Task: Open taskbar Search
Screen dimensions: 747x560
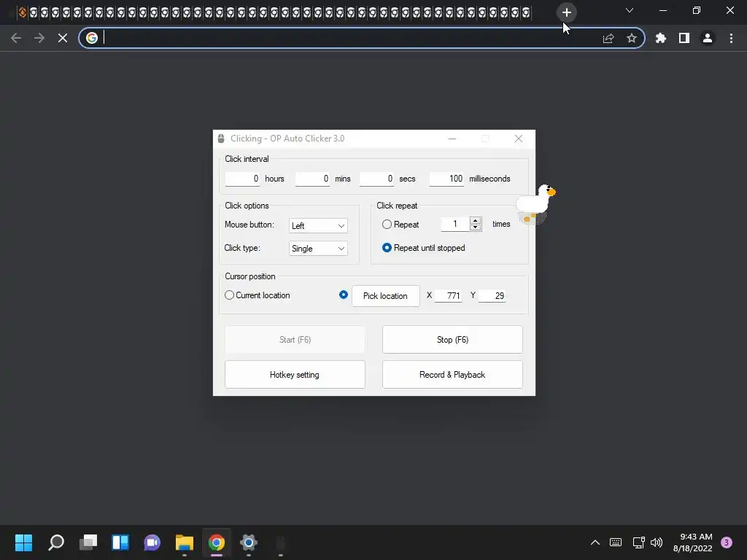Action: click(x=56, y=542)
